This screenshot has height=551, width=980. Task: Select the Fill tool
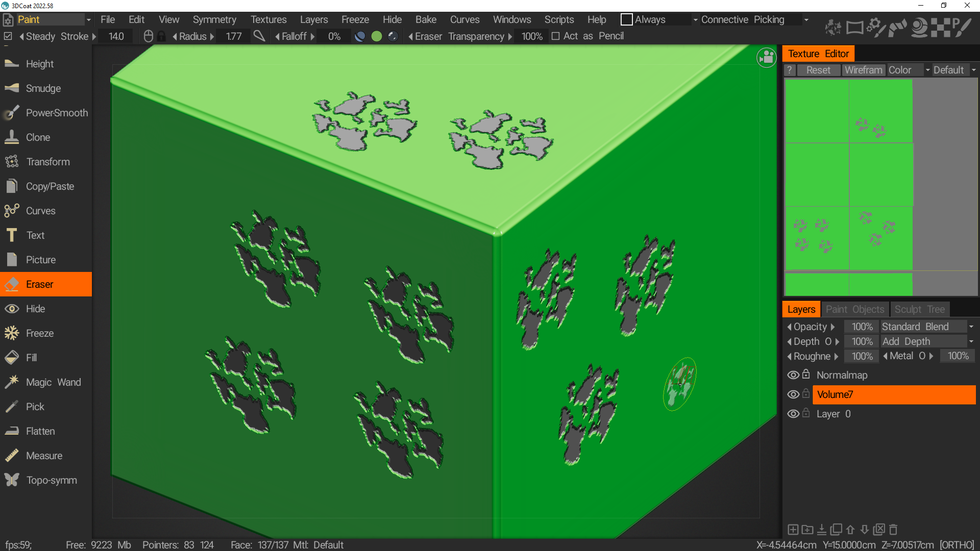46,358
